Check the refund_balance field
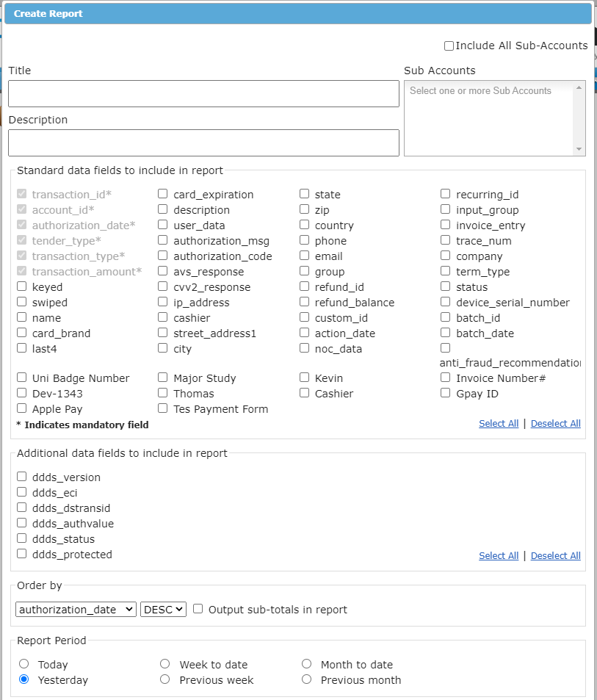Screen dimensions: 597x700 304,302
